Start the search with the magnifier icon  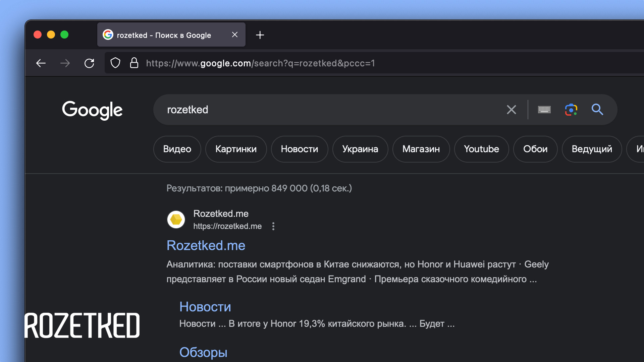coord(597,110)
